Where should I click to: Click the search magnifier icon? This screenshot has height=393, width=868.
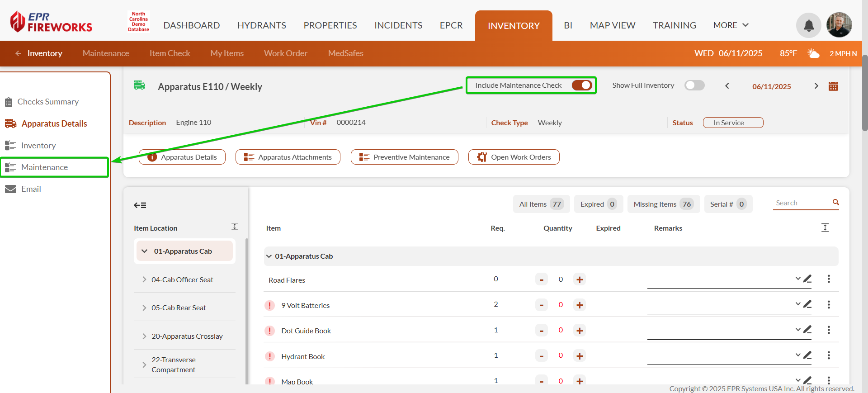tap(835, 203)
